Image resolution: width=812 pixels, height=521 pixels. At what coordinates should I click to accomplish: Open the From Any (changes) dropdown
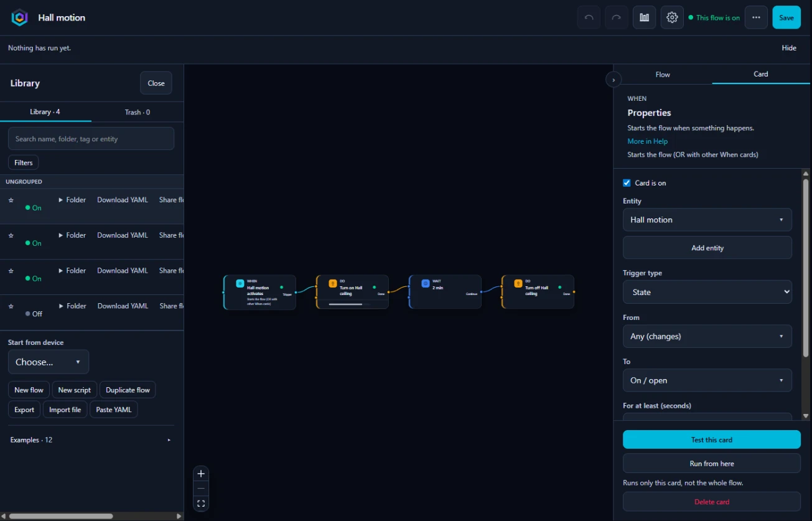click(x=707, y=336)
